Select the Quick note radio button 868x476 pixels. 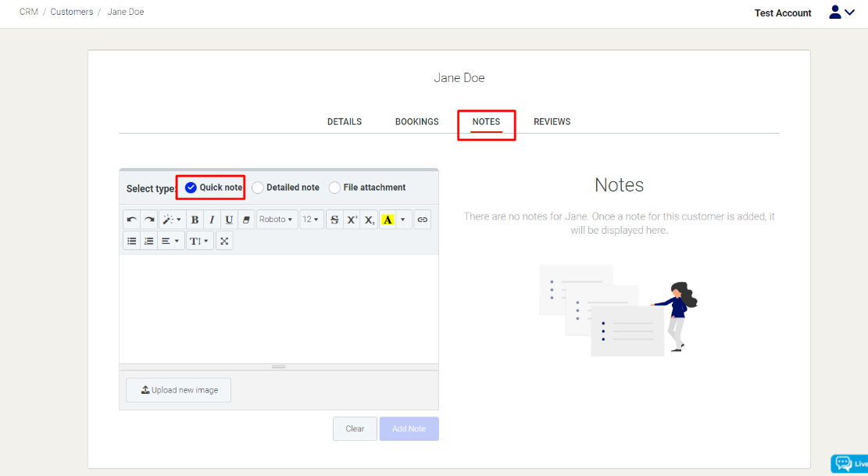tap(189, 187)
